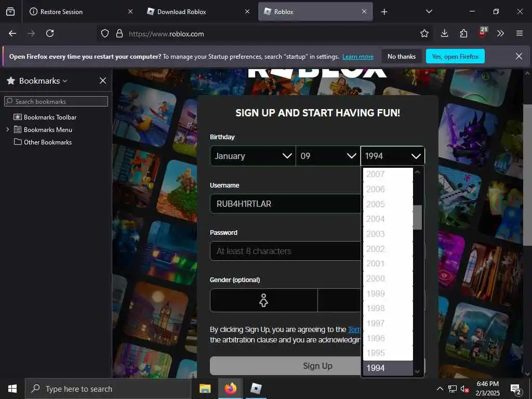Open the Extensions puzzle icon

click(463, 33)
